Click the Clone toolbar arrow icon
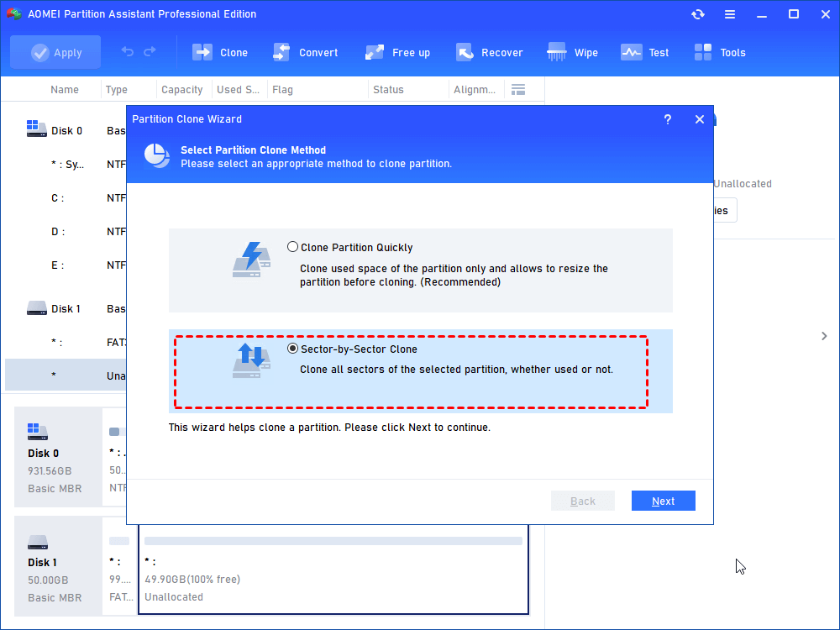 [202, 52]
